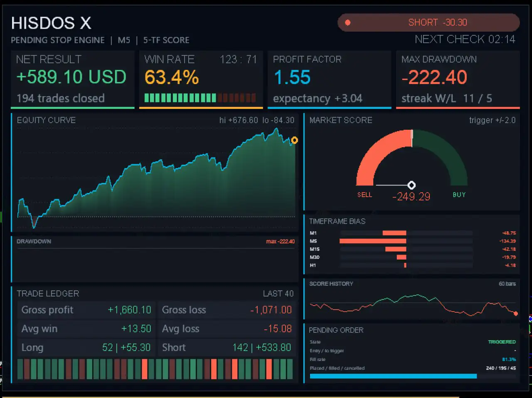
Task: Click the max -222.40 drawdown label
Action: (280, 241)
